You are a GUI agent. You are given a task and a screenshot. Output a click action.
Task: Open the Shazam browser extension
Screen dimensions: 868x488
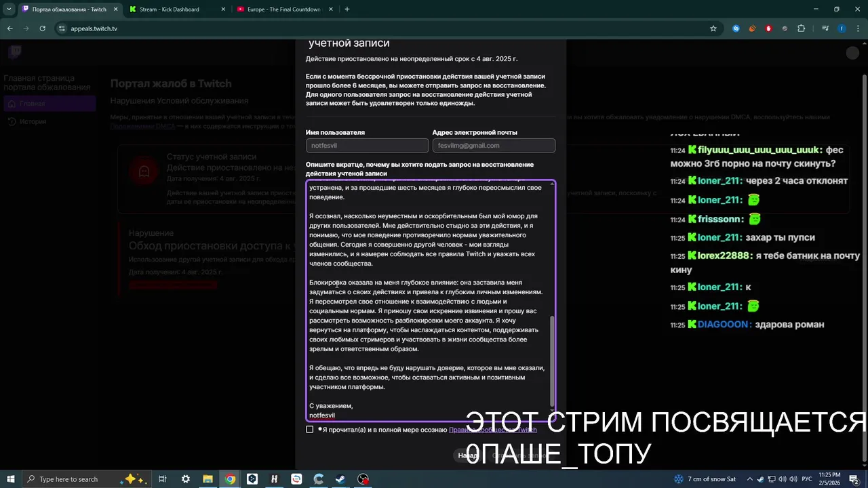pos(736,28)
